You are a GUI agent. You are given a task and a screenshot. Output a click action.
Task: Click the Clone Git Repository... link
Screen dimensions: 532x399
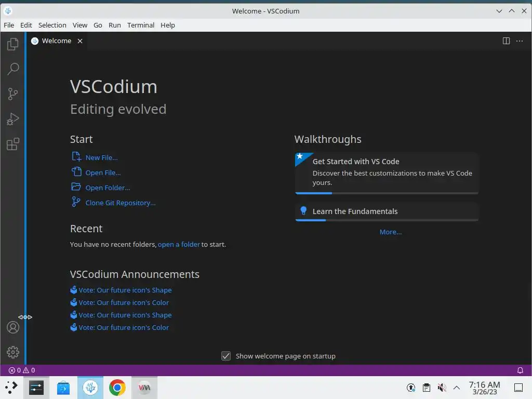tap(121, 203)
